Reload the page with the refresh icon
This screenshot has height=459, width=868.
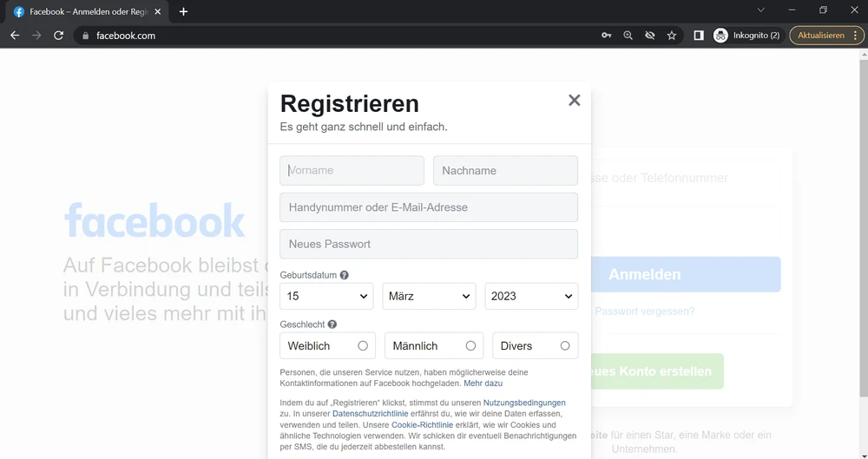pyautogui.click(x=58, y=36)
